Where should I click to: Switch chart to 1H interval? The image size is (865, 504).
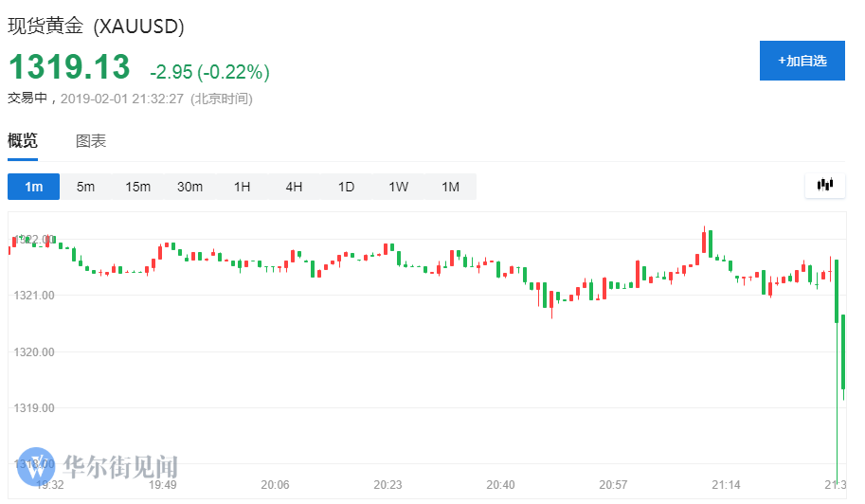(x=243, y=187)
